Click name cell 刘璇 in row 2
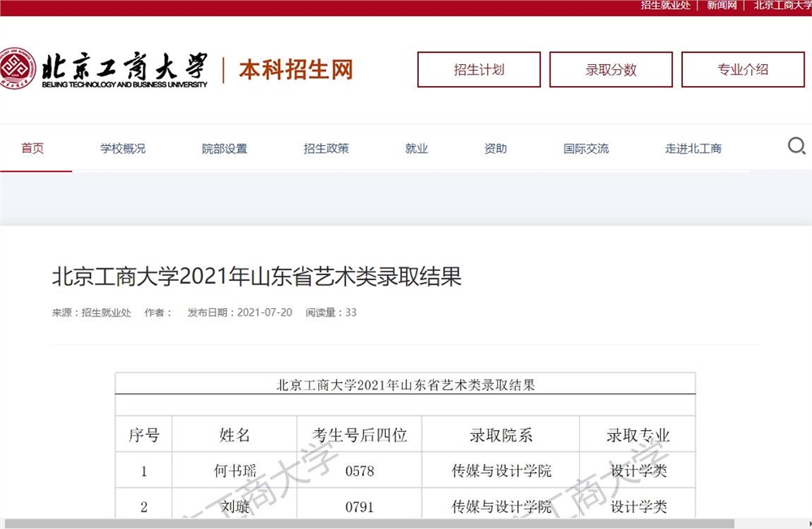Viewport: 812px width, 529px height. click(235, 506)
